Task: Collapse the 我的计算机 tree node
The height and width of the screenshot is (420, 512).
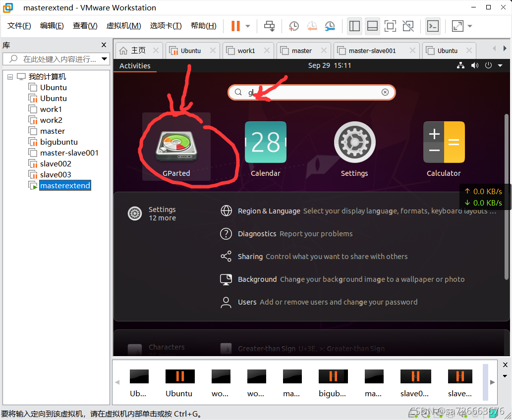Action: (10, 76)
